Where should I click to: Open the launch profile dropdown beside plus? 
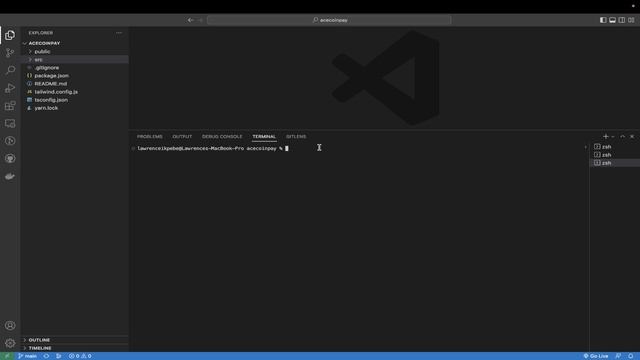(x=613, y=136)
